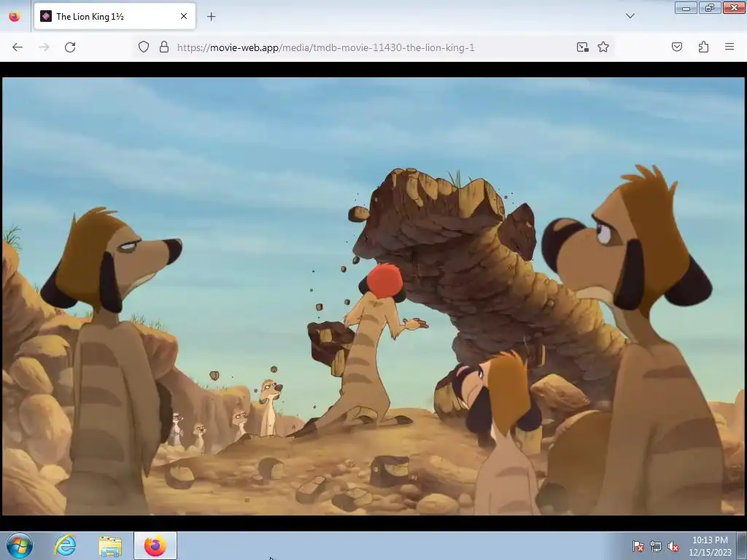Open File Explorer from taskbar
This screenshot has width=747, height=560.
click(x=110, y=545)
